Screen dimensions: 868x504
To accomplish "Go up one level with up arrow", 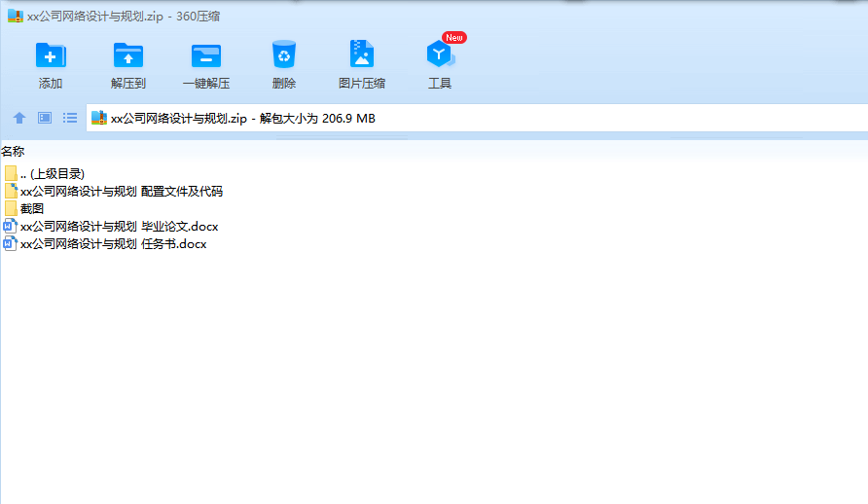I will pyautogui.click(x=19, y=118).
